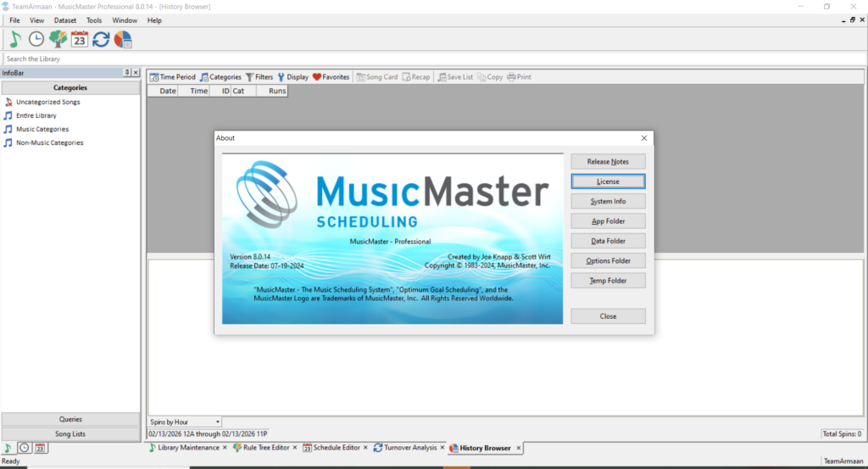Close the Schedule Editor tab
Screen dimensions: 868x469
coord(365,448)
